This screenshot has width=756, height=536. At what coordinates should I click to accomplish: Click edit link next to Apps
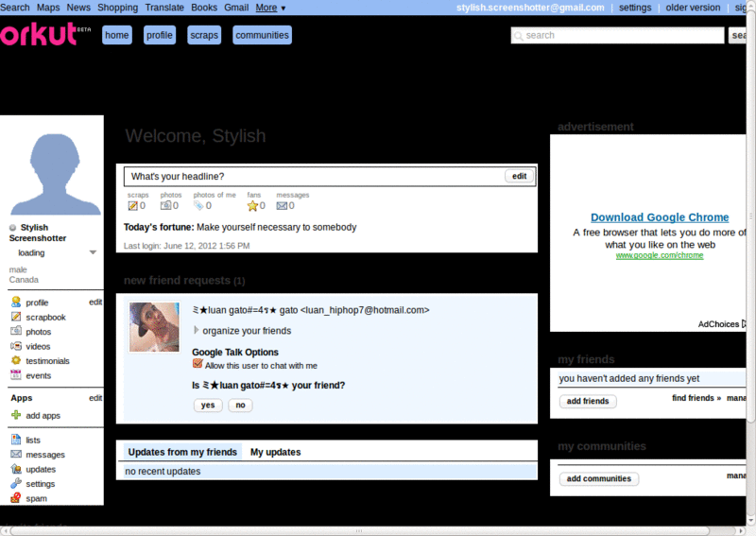[x=95, y=398]
